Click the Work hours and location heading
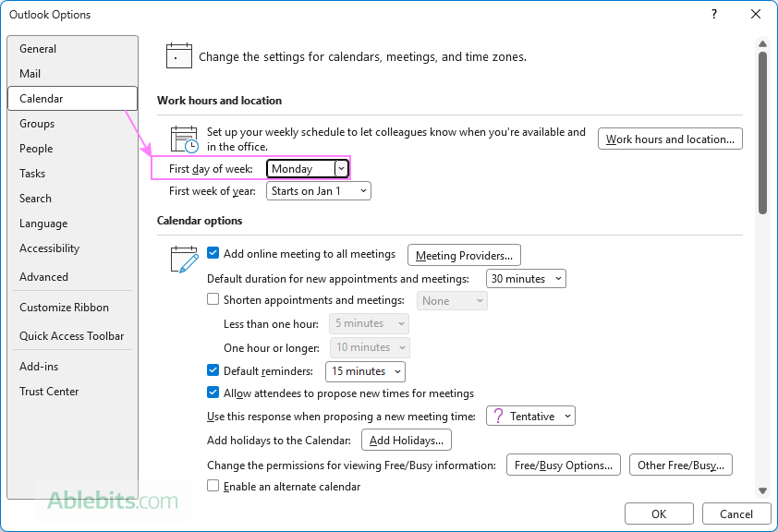The image size is (778, 532). 219,100
